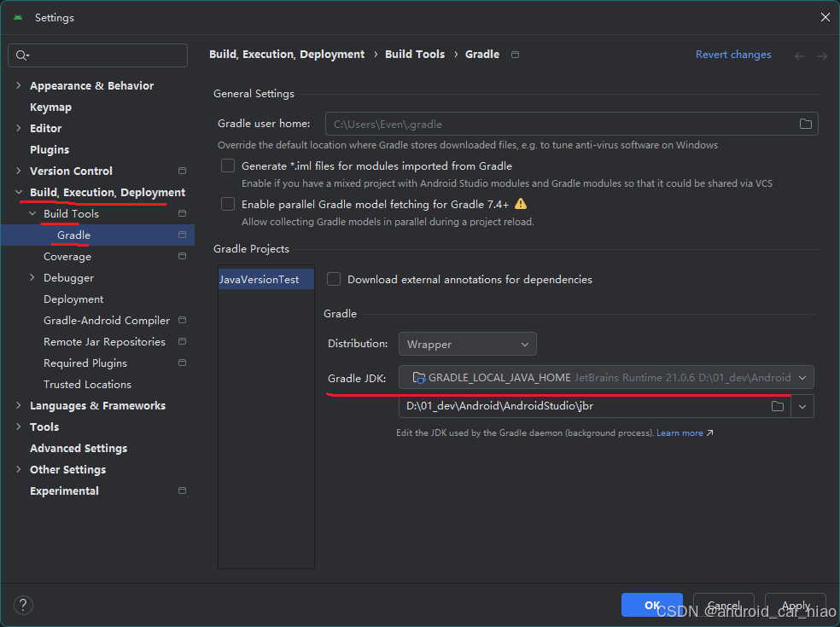
Task: Open the JDK path history dropdown arrow
Action: coord(802,406)
